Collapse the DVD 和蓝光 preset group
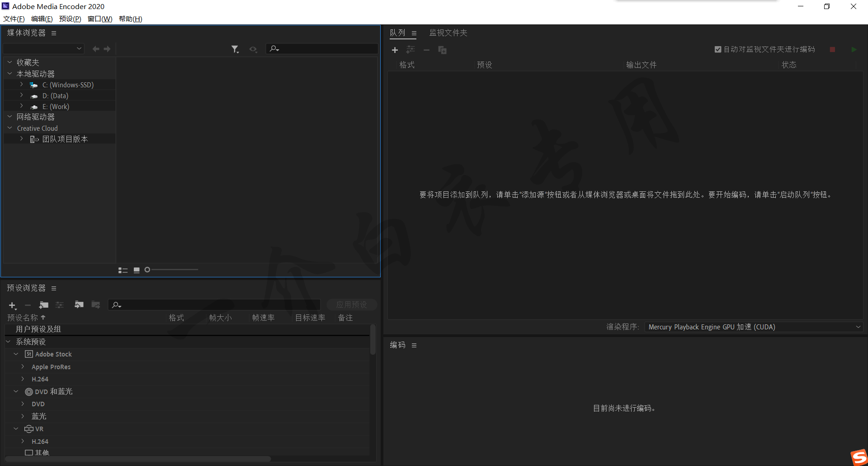 [16, 391]
